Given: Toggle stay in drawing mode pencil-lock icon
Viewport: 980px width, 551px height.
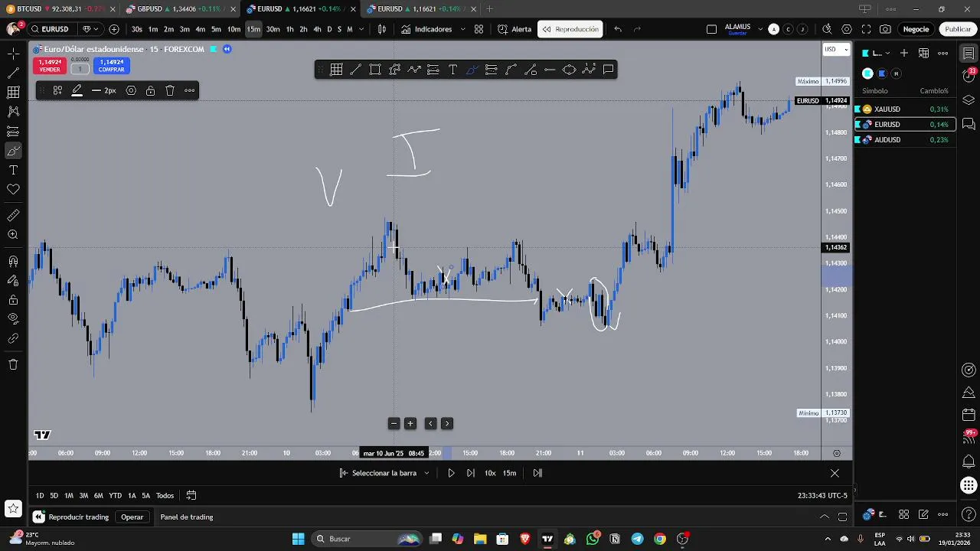Looking at the screenshot, I should pyautogui.click(x=13, y=281).
